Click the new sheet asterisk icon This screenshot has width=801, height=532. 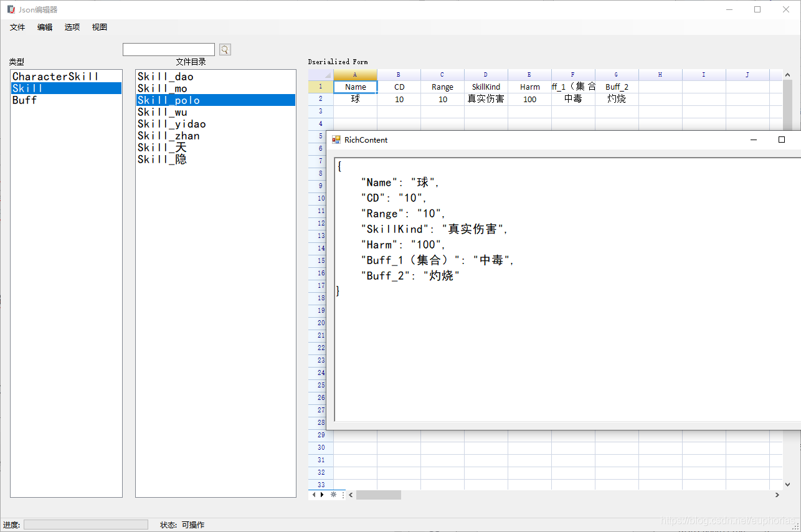(x=333, y=495)
